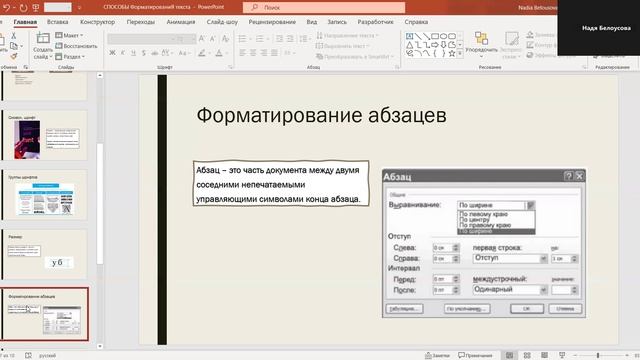The height and width of the screenshot is (360, 640).
Task: Click Преобразовать в SmartArt
Action: point(355,57)
